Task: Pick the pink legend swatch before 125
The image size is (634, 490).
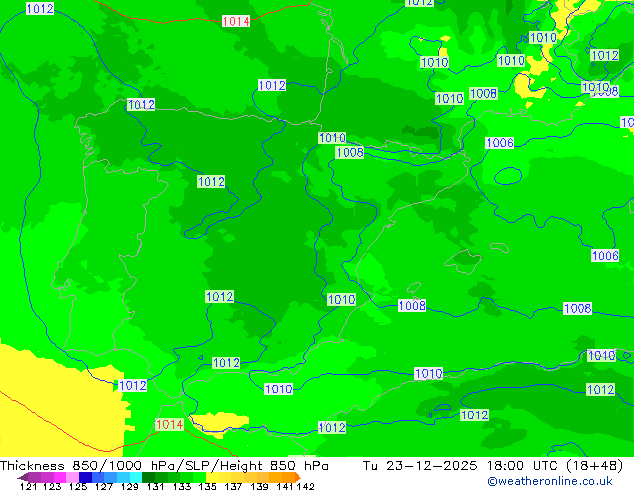Action: point(73,477)
